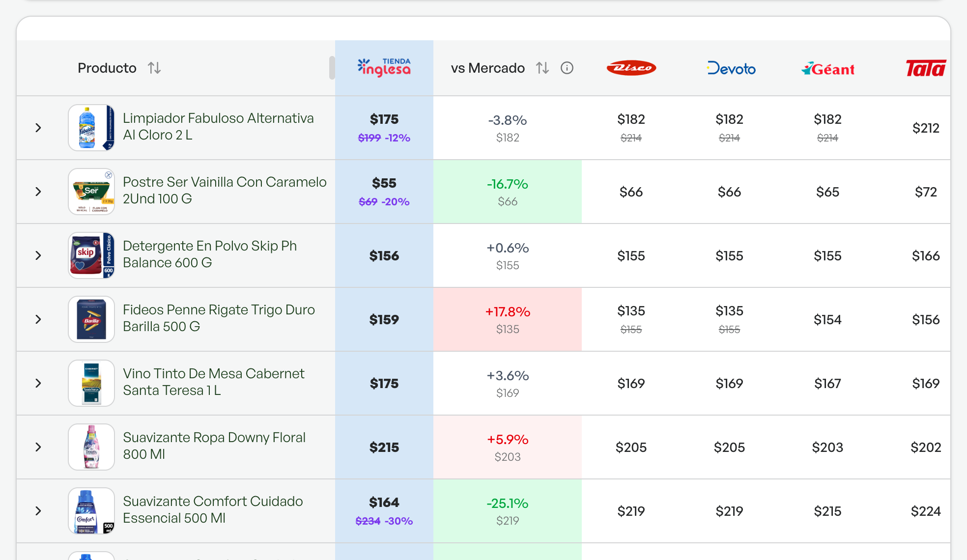Select the +5.9% market difference cell
Screen dimensions: 967x560
[508, 447]
